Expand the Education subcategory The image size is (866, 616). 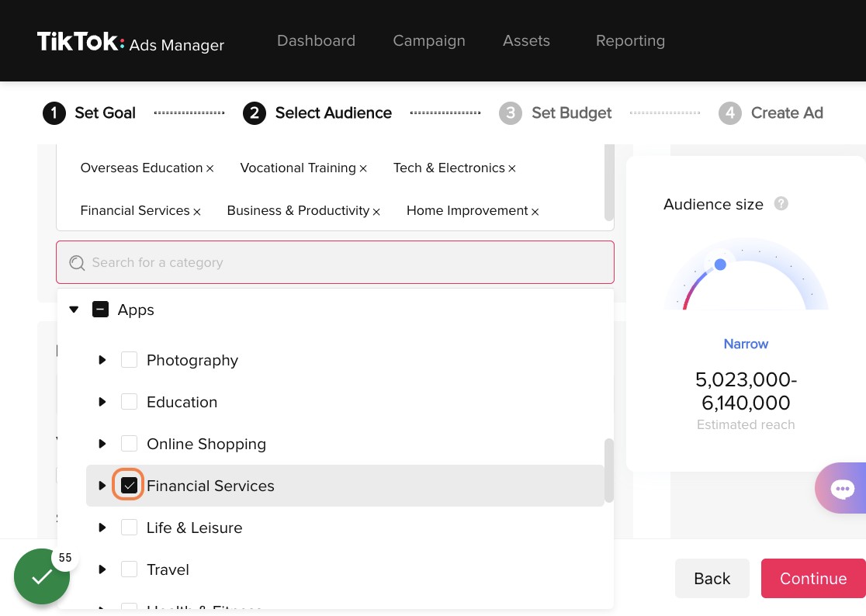pyautogui.click(x=102, y=402)
